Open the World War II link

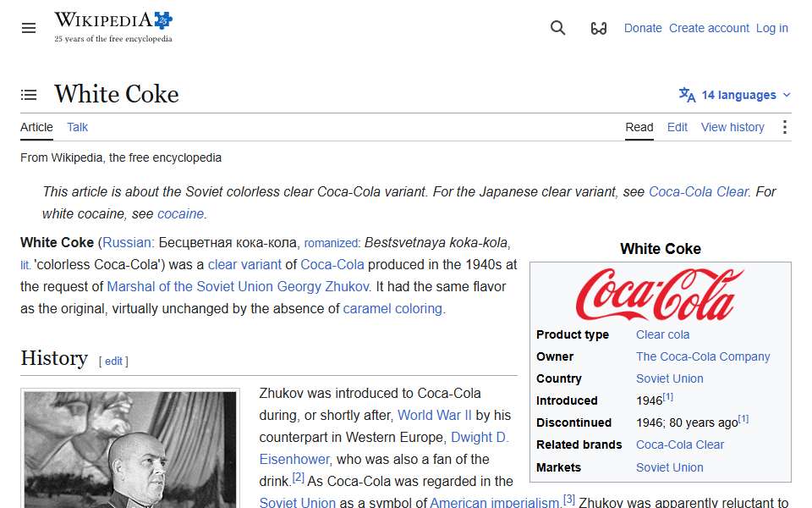[x=435, y=415]
